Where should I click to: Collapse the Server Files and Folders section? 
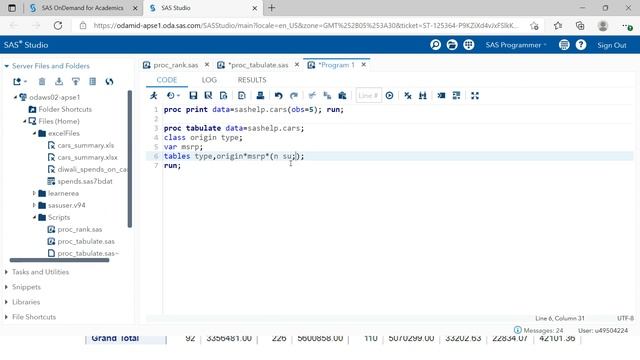[7, 66]
